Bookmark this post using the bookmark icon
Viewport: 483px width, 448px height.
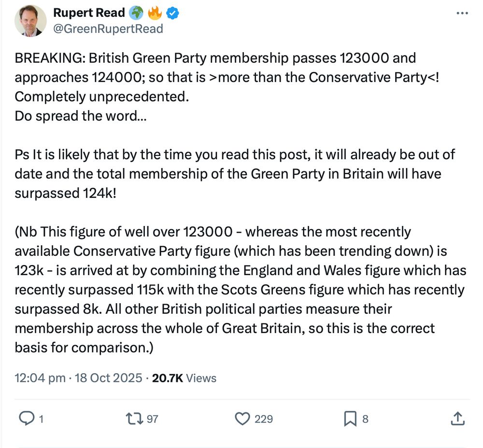(x=350, y=419)
